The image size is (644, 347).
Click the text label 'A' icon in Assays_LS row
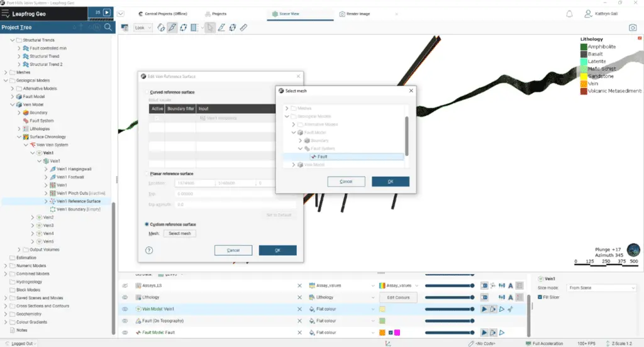pos(511,285)
